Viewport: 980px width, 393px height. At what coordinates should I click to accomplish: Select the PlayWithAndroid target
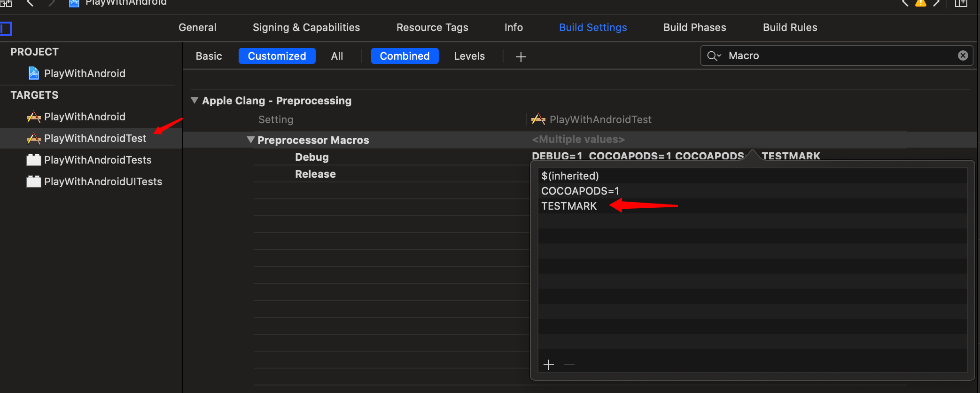pyautogui.click(x=85, y=117)
